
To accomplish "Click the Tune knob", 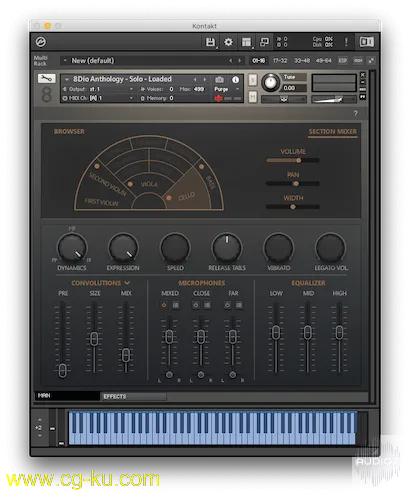I will 270,82.
